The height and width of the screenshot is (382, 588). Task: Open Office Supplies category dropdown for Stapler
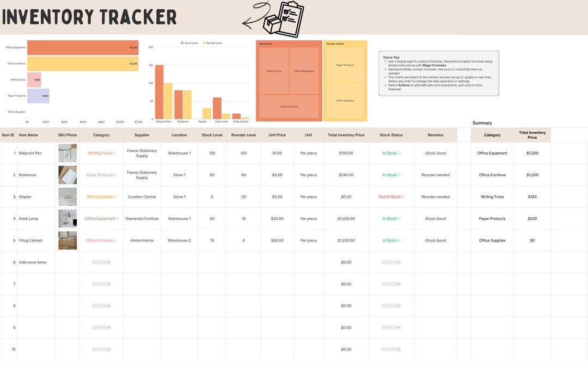pyautogui.click(x=101, y=196)
